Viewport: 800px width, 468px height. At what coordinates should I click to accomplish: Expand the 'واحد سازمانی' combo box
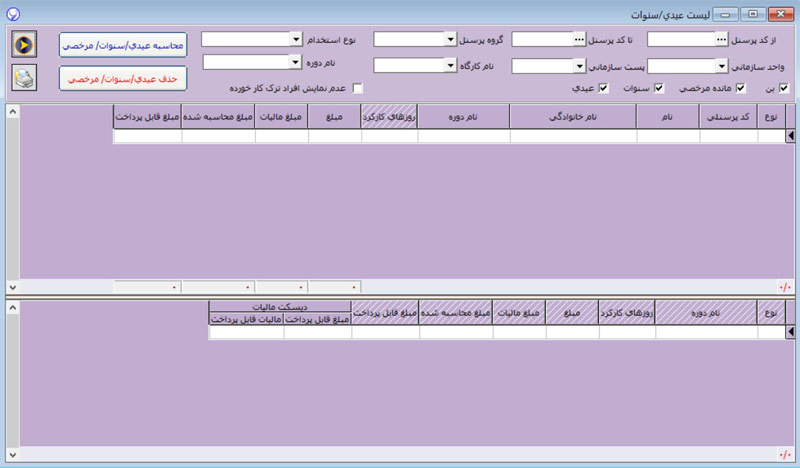tap(722, 66)
